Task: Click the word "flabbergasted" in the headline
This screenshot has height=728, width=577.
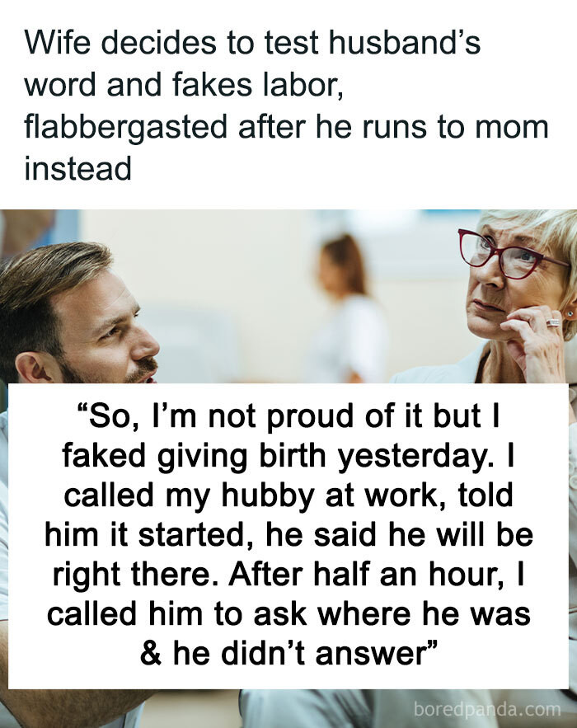Action: click(x=125, y=128)
